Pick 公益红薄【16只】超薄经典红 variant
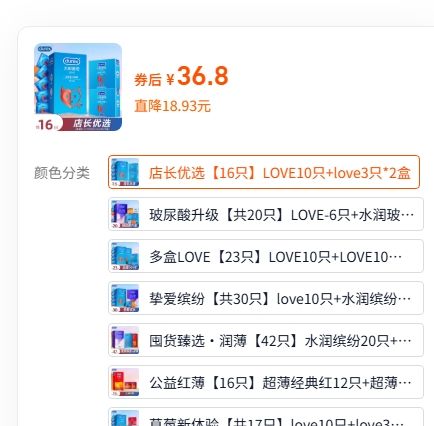 click(266, 382)
